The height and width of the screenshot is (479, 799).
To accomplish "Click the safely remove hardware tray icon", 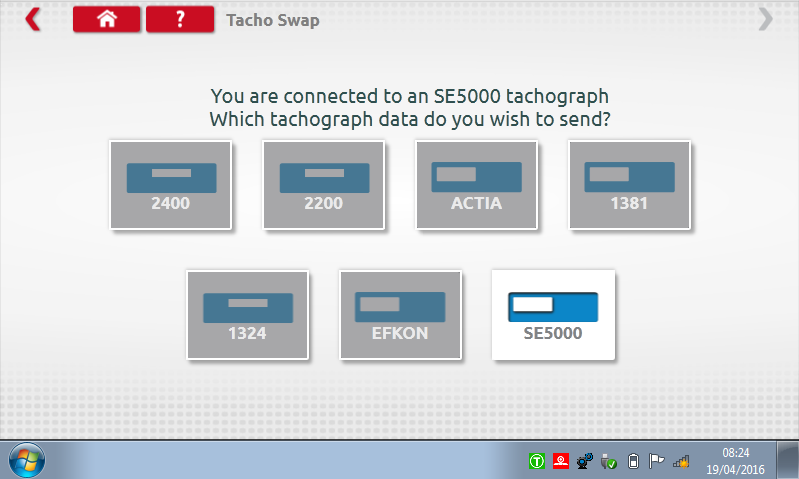I will (608, 461).
